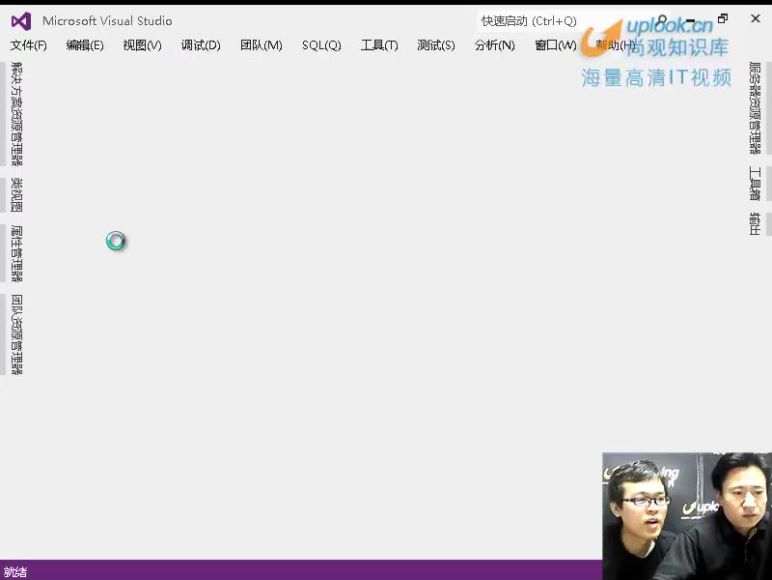Image resolution: width=772 pixels, height=580 pixels.
Task: Open the 分析(N) menu
Action: (x=494, y=45)
